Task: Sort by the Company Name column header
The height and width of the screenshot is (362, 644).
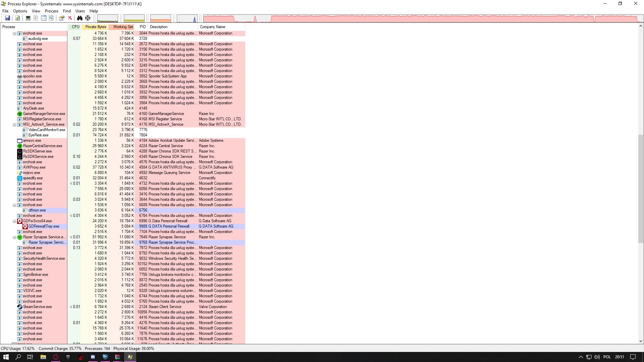Action: pos(221,27)
